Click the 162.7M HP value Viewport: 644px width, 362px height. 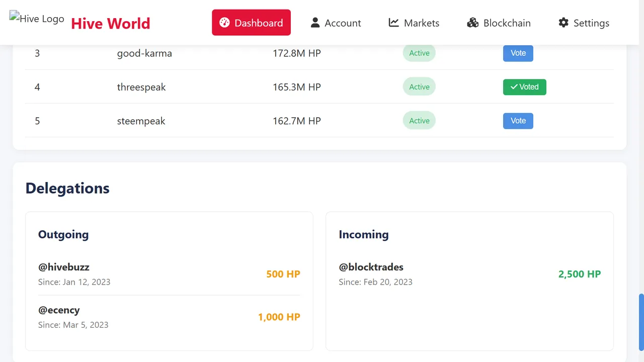coord(297,121)
